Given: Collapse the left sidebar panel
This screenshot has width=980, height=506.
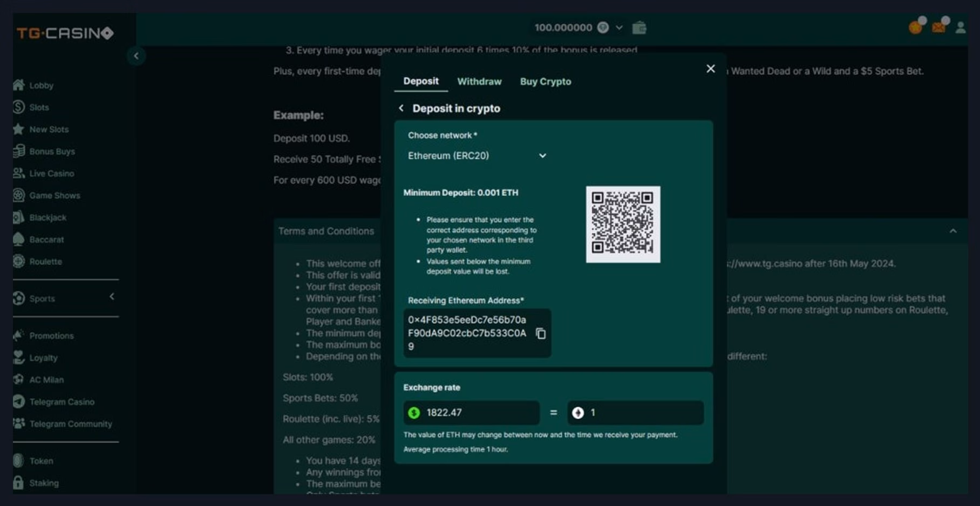Looking at the screenshot, I should (136, 56).
